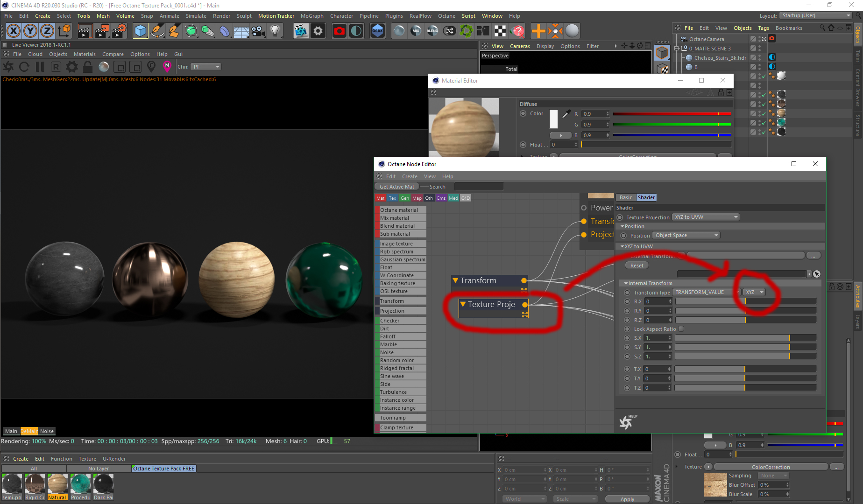Pause rendering in the Live Viewer

click(x=40, y=67)
